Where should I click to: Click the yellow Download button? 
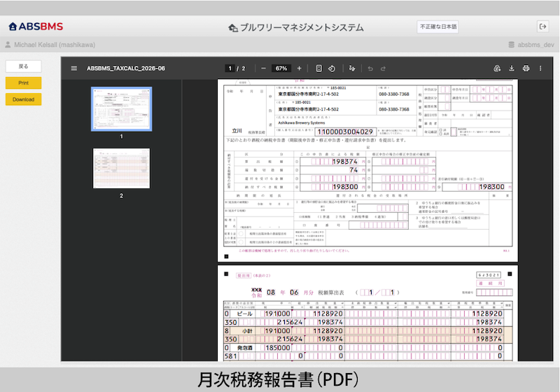pyautogui.click(x=24, y=99)
